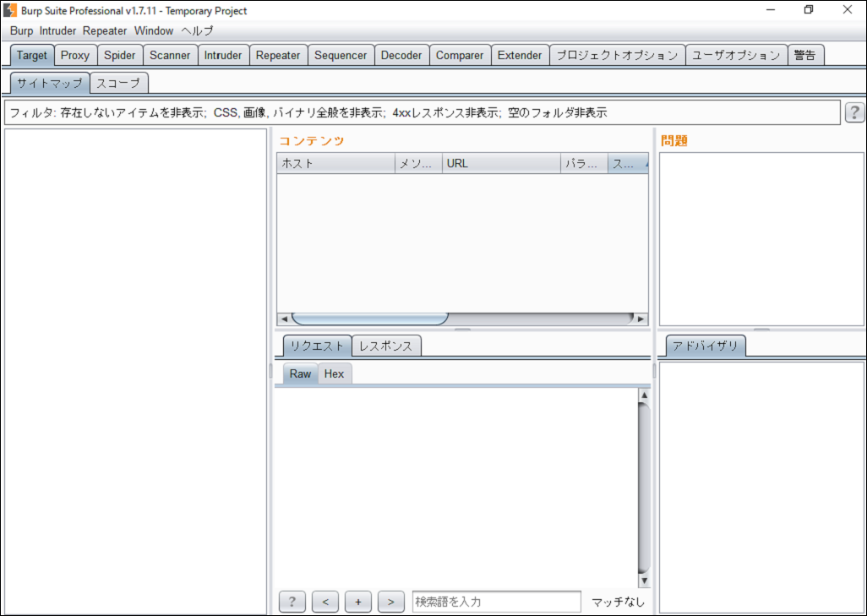This screenshot has width=867, height=616.
Task: Click the コンテンツ heading text
Action: pyautogui.click(x=311, y=140)
